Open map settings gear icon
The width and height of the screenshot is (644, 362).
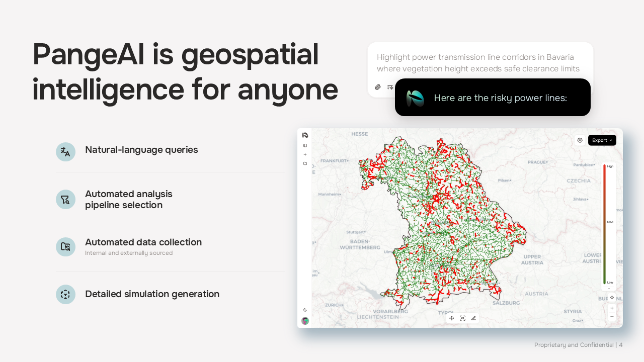click(x=580, y=140)
